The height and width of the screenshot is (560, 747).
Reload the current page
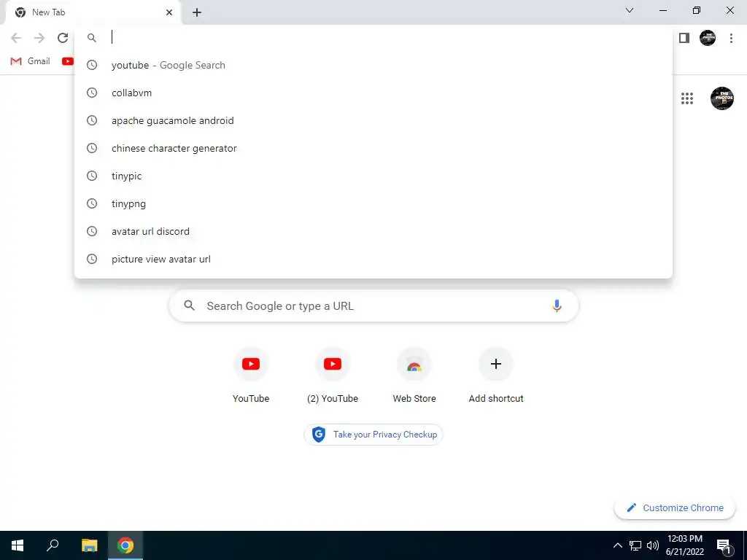pyautogui.click(x=63, y=38)
